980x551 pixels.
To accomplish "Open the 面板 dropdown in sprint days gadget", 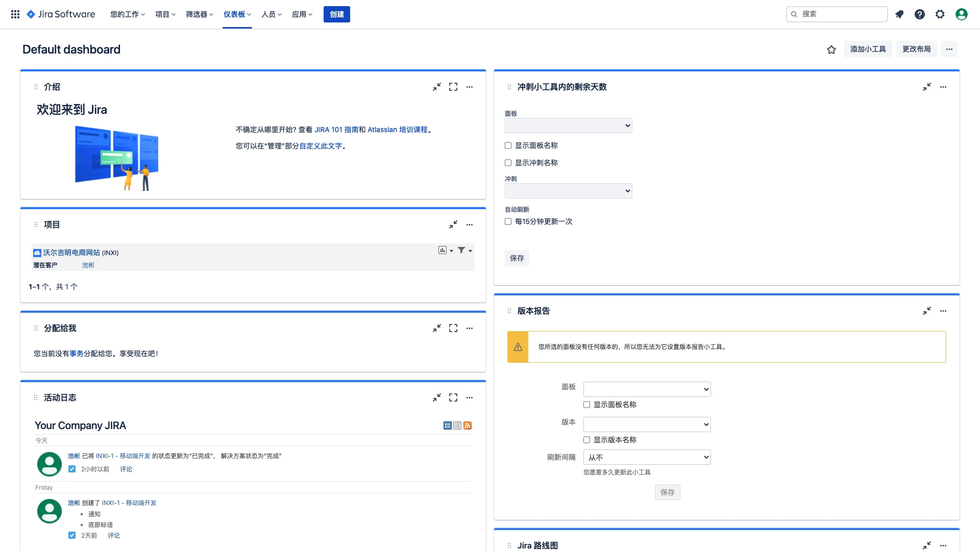I will coord(569,126).
